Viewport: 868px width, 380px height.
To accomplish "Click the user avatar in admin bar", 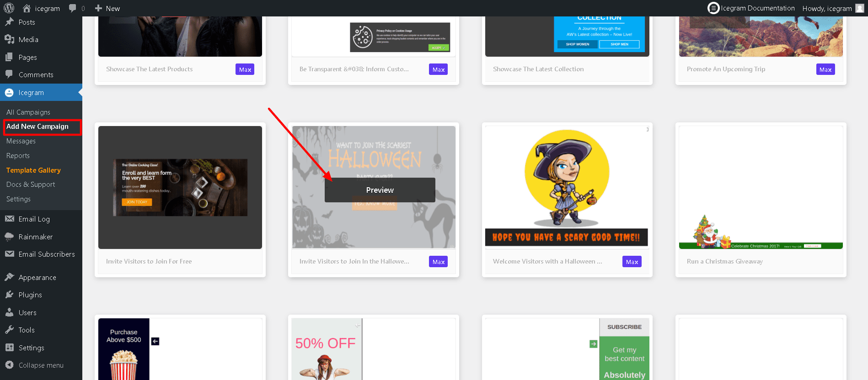I will (860, 8).
